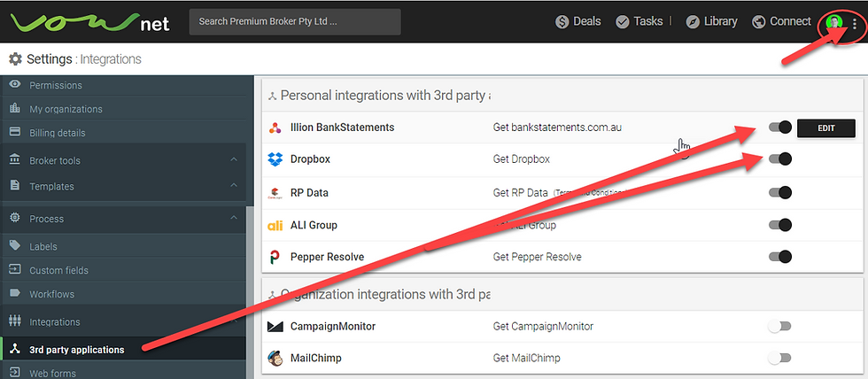Click the Dropbox logo icon

[x=275, y=159]
